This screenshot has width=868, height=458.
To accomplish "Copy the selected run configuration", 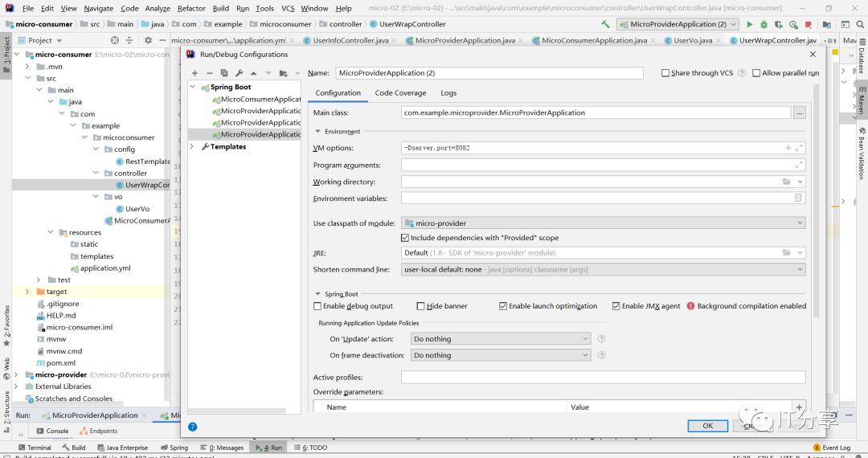I will pos(224,73).
